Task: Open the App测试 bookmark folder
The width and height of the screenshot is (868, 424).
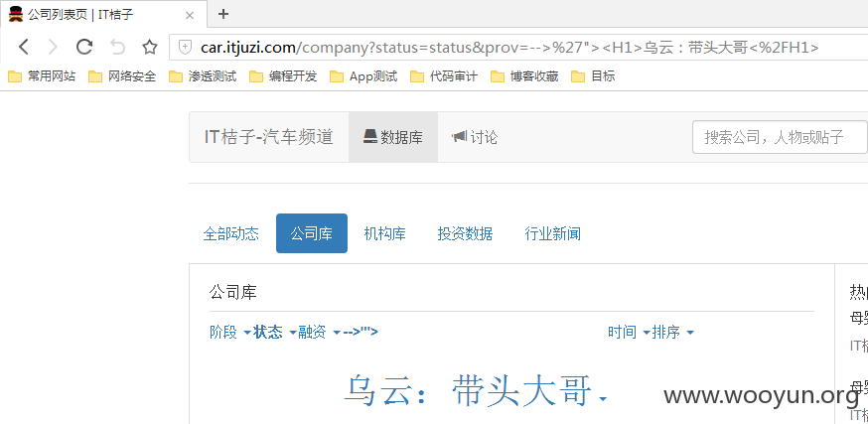Action: coord(363,76)
